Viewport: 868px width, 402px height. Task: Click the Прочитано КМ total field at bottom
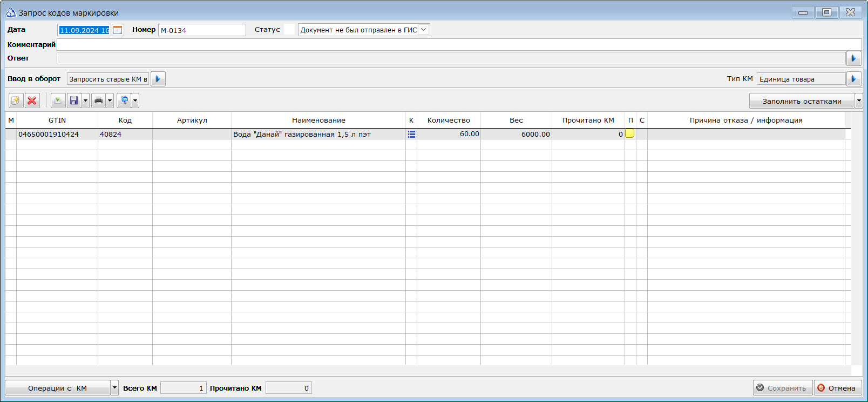tap(289, 388)
